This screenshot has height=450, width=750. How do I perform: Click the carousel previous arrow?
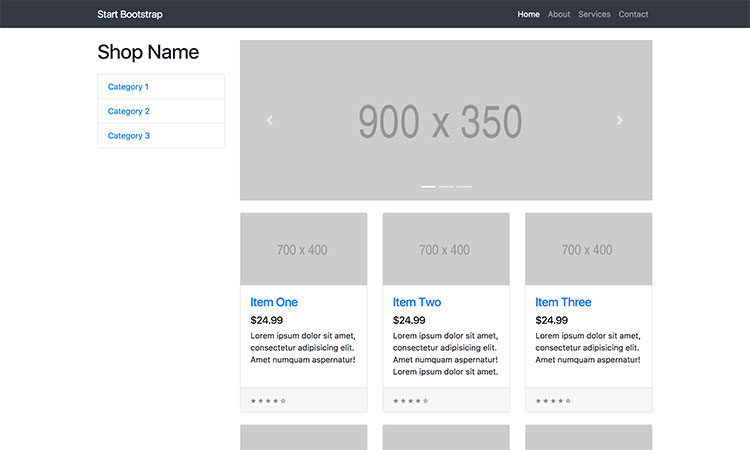tap(270, 120)
